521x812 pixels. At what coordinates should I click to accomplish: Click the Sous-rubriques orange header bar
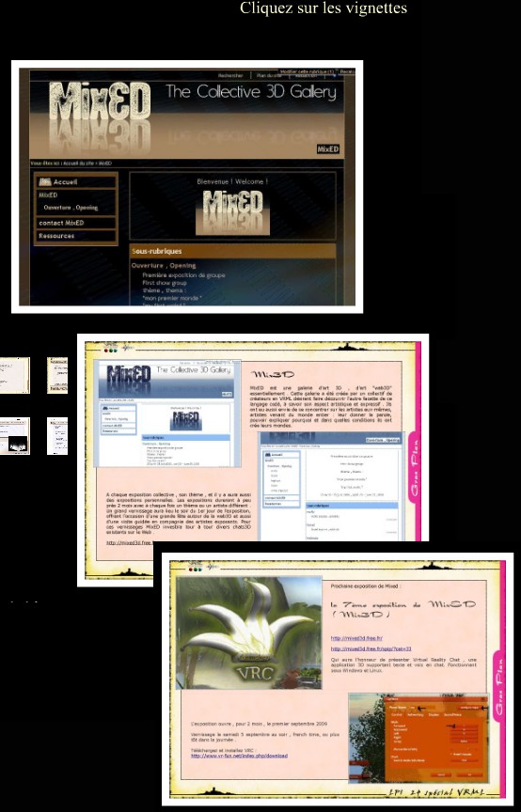click(x=233, y=251)
